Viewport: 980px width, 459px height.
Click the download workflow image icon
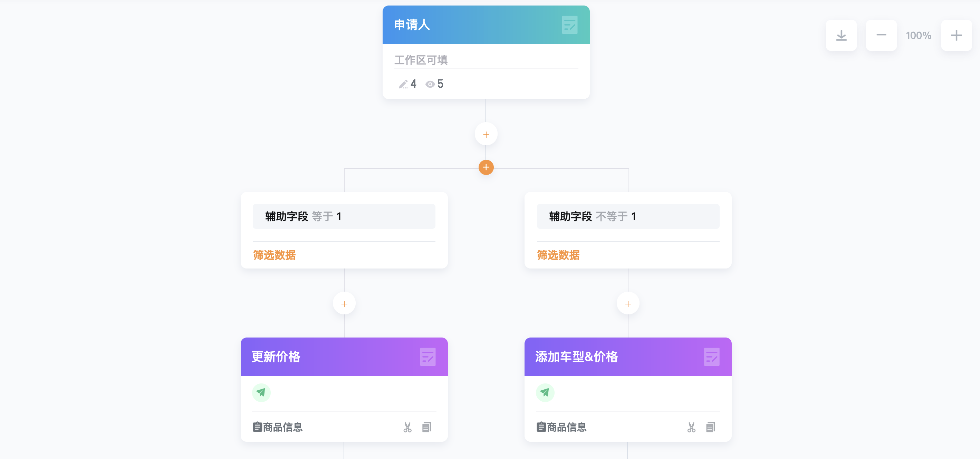[841, 35]
